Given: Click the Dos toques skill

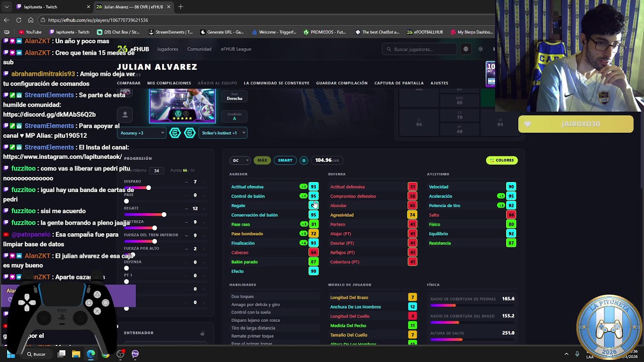Looking at the screenshot, I should click(243, 297).
